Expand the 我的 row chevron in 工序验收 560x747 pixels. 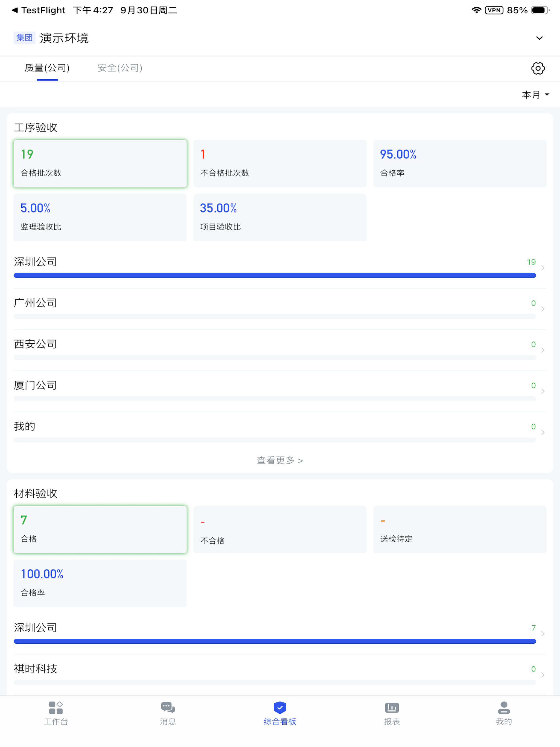click(543, 433)
